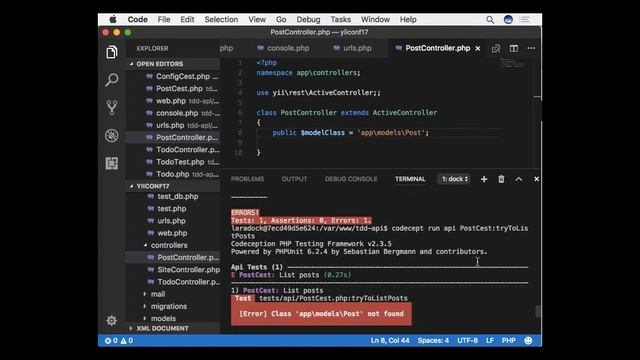
Task: Open test_db.php in the file tree
Action: tap(173, 196)
